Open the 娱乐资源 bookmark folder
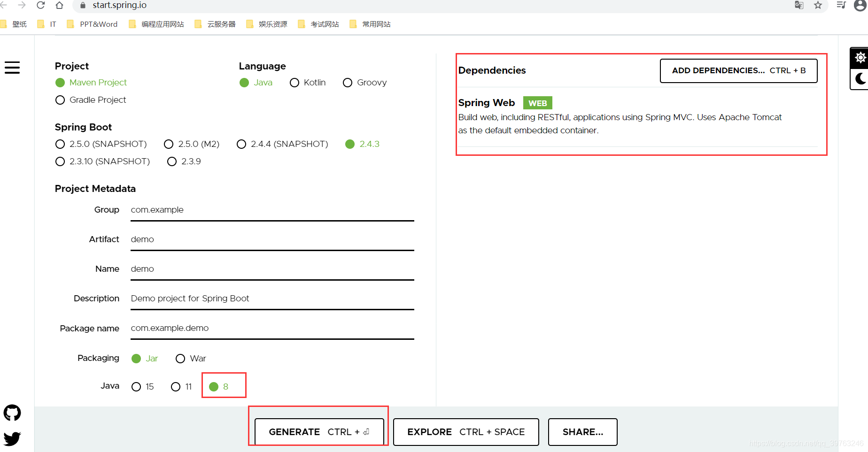This screenshot has width=868, height=452. [x=267, y=24]
